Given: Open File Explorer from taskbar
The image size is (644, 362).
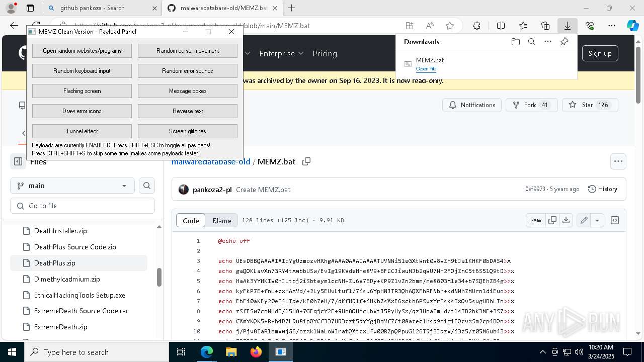Looking at the screenshot, I should pos(231,352).
